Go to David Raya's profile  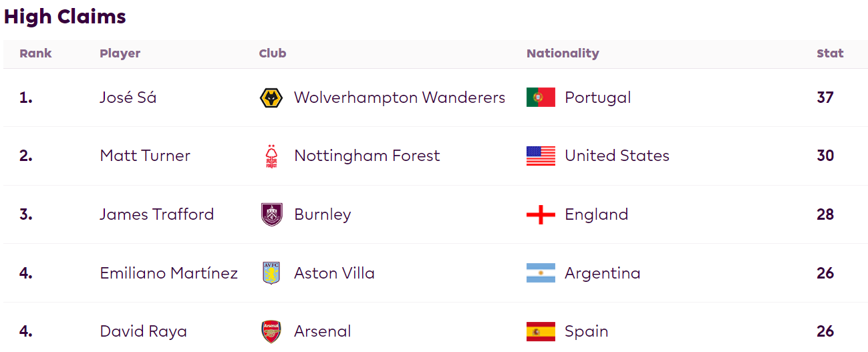[x=143, y=331]
